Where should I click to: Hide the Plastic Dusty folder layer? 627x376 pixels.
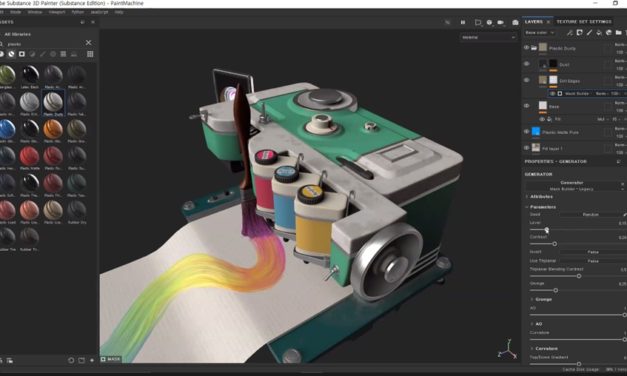(527, 48)
